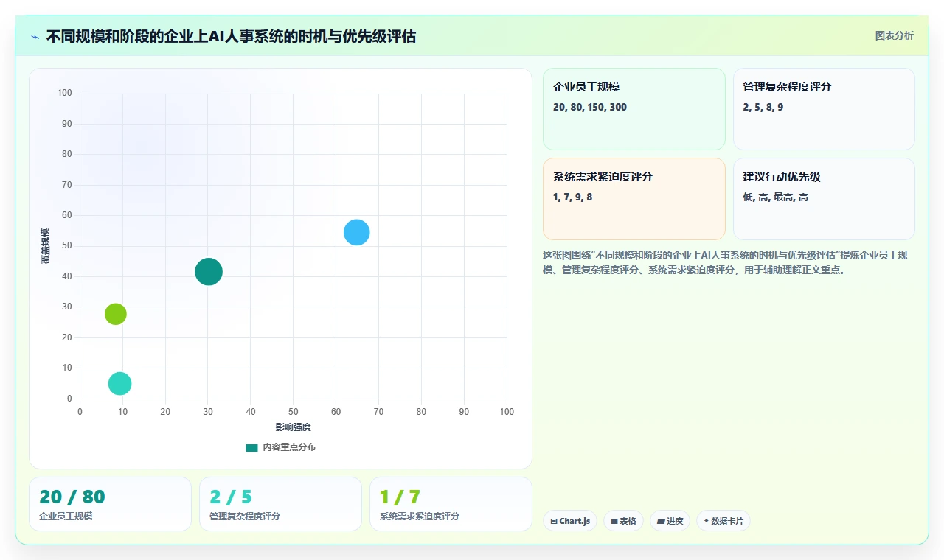This screenshot has width=944, height=560.
Task: Click the 图表分析 label in header
Action: (894, 35)
